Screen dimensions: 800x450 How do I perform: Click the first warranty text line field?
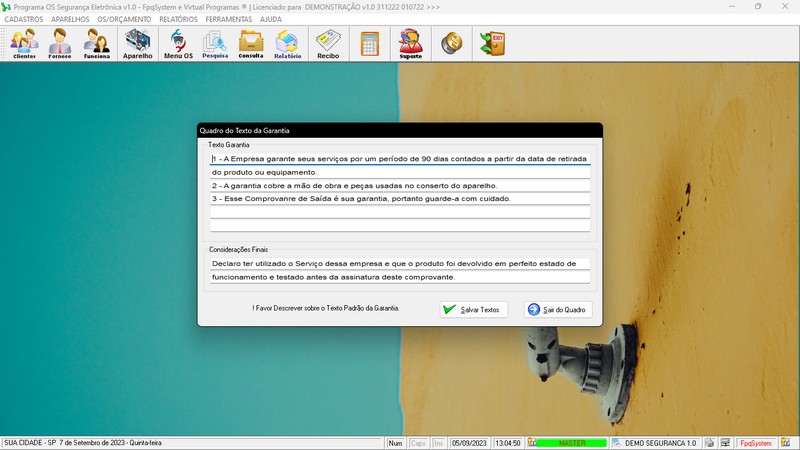coord(400,159)
